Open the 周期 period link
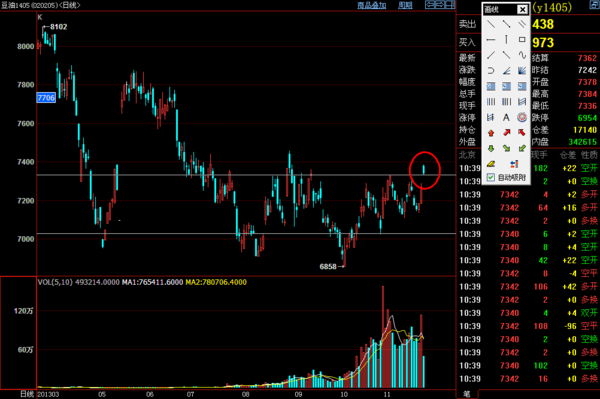 [x=405, y=5]
